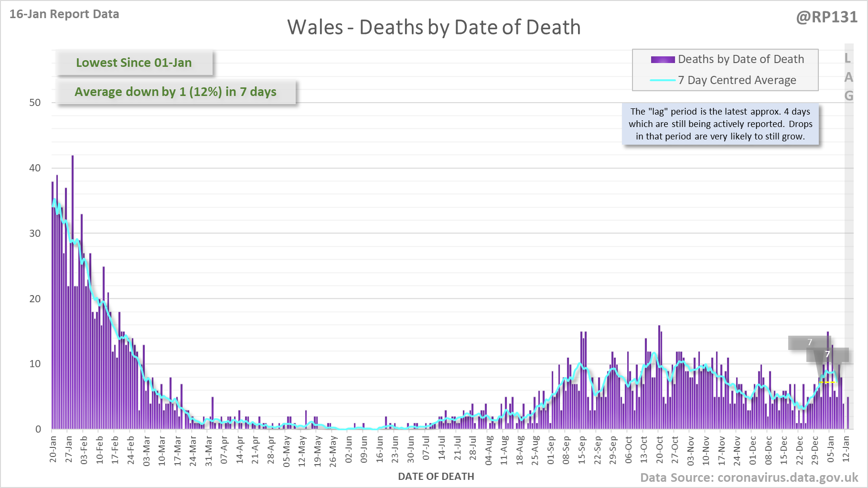Open the coronavirus.data.gov.uk data source text
The image size is (868, 488).
(x=749, y=477)
